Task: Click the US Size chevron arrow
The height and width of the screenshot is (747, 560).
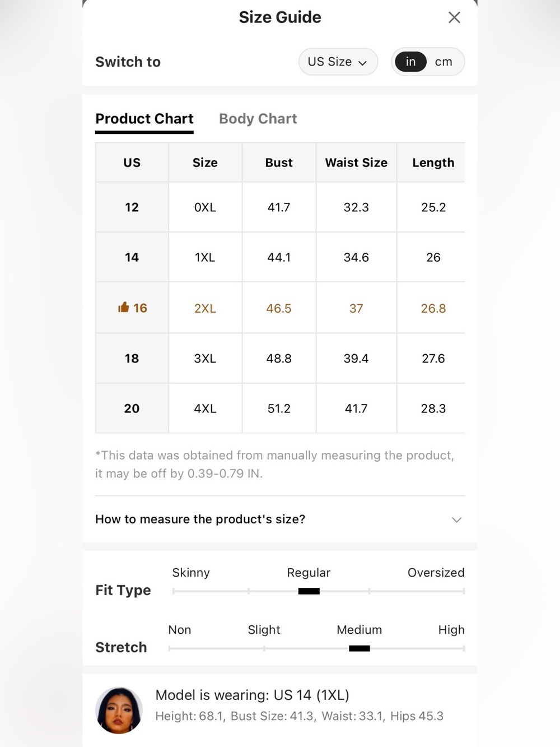Action: [362, 63]
